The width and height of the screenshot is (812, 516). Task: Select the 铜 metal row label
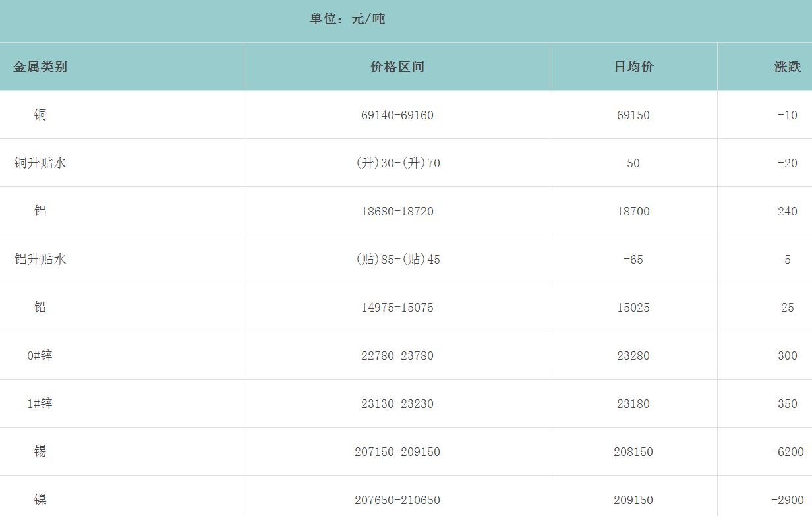tap(40, 115)
